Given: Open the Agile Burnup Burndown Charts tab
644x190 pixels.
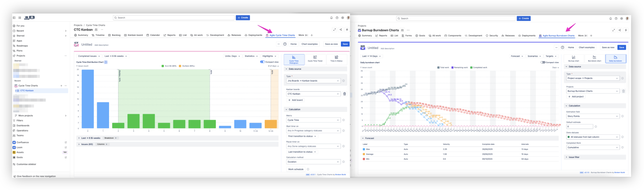Looking at the screenshot, I should [x=557, y=35].
